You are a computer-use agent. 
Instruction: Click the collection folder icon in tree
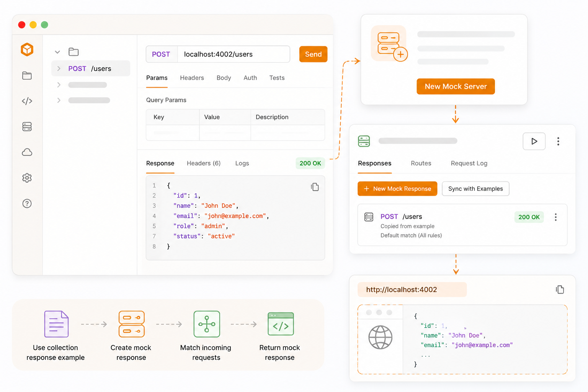(x=73, y=52)
